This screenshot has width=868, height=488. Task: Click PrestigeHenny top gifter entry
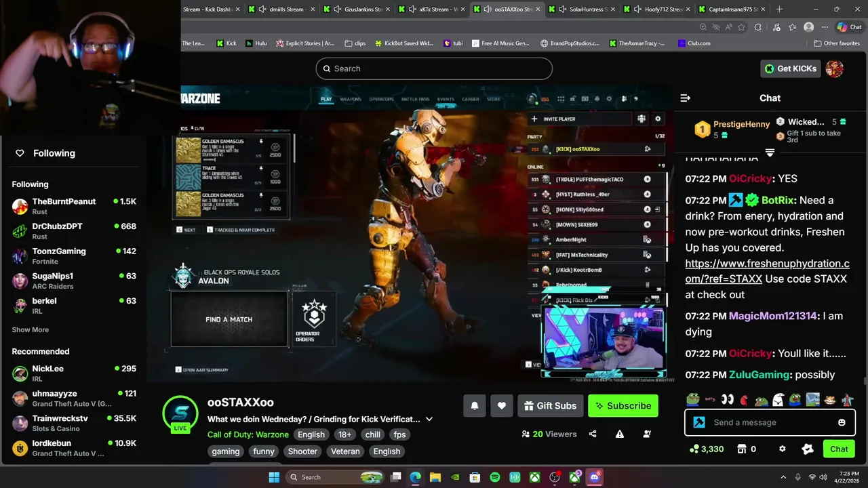click(734, 129)
